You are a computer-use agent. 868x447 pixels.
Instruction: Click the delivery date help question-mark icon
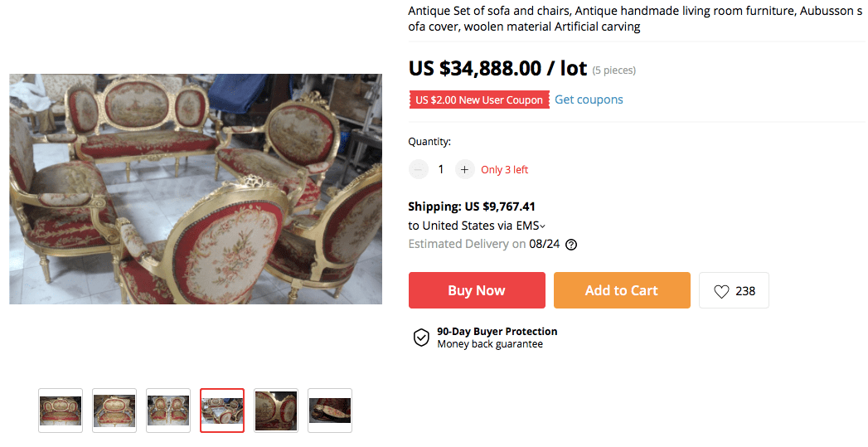click(571, 245)
